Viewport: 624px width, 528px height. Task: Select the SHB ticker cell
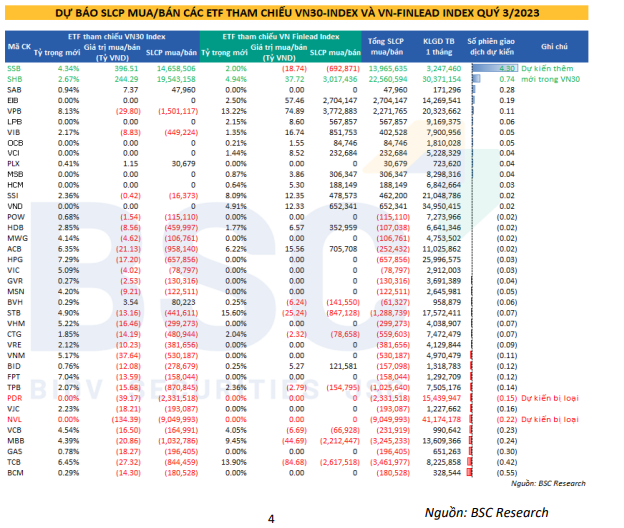(x=14, y=79)
